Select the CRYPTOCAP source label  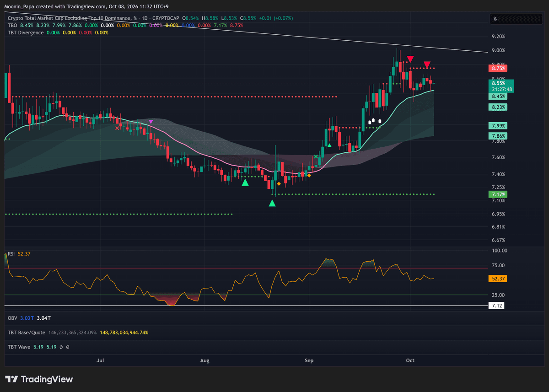pos(165,18)
